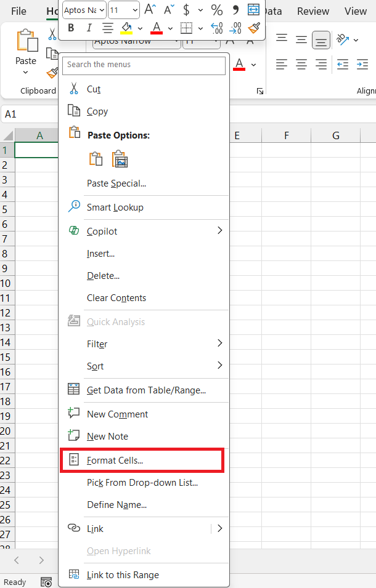Apply percent style format
Viewport: 376px width, 588px height.
216,9
